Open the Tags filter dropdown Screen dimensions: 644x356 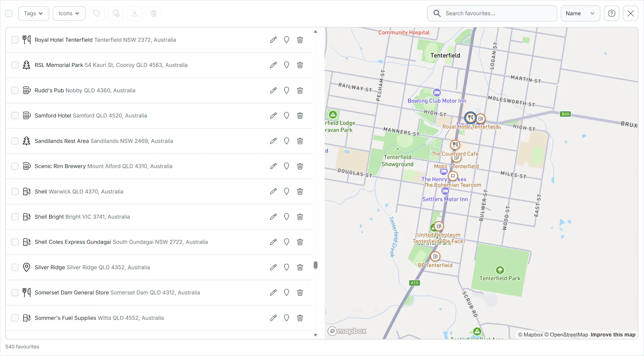[x=34, y=13]
